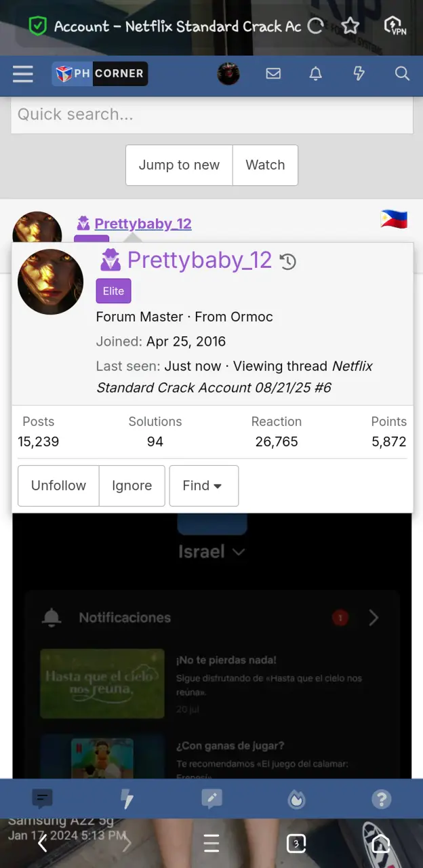
Task: Bookmark the page with the star icon
Action: coord(350,26)
